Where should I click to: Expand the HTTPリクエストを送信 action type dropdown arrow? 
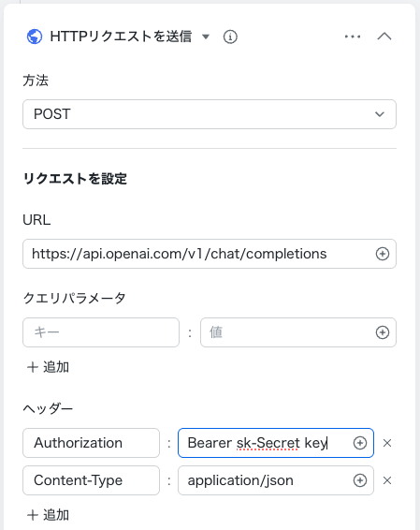[206, 37]
